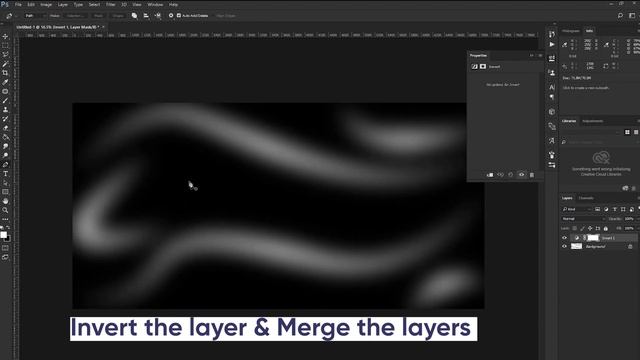Viewport: 640px width, 360px height.
Task: Click the Mask button in options bar
Action: (x=98, y=16)
